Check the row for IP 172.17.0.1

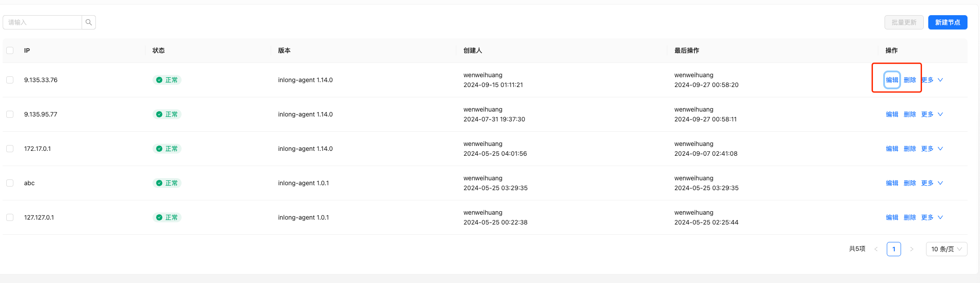pyautogui.click(x=10, y=149)
